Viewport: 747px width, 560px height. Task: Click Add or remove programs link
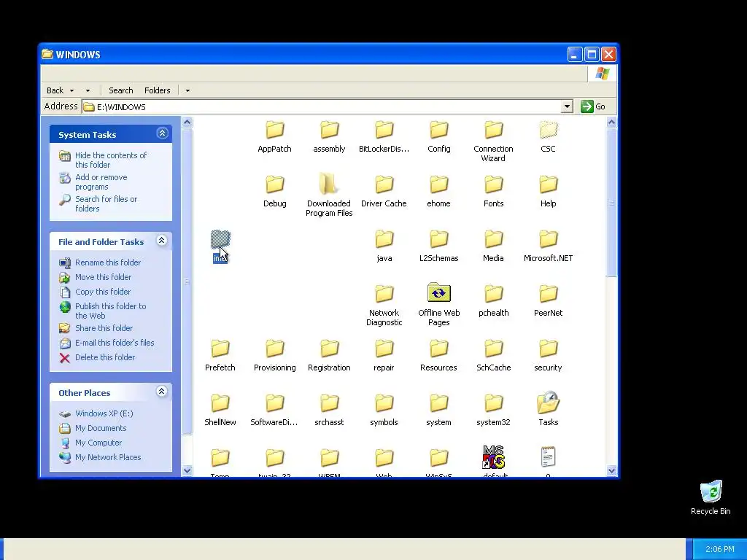coord(101,182)
